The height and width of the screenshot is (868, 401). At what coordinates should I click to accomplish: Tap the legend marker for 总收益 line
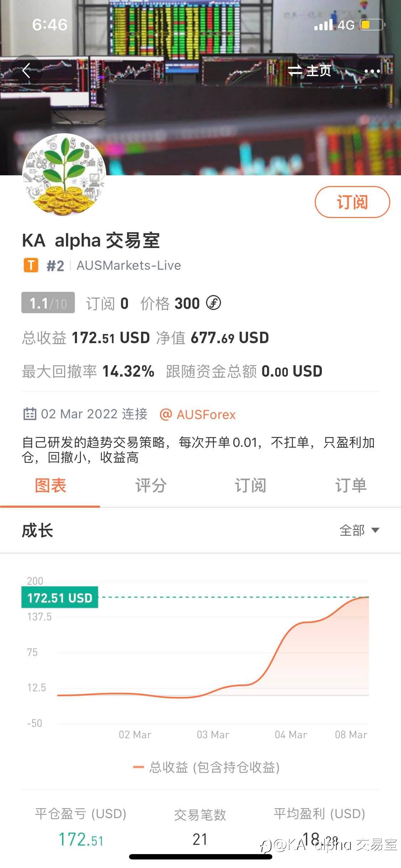(x=138, y=767)
